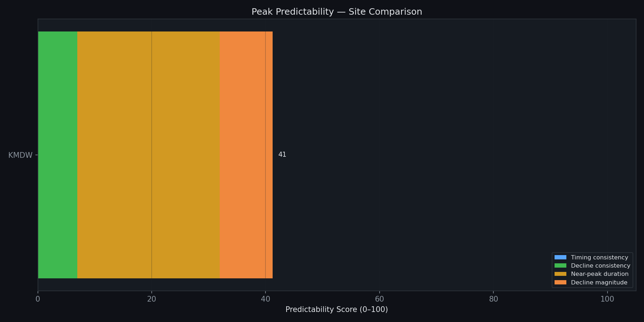Click the "Predictability Score (0–100)" axis title
Image resolution: width=644 pixels, height=322 pixels.
point(337,309)
